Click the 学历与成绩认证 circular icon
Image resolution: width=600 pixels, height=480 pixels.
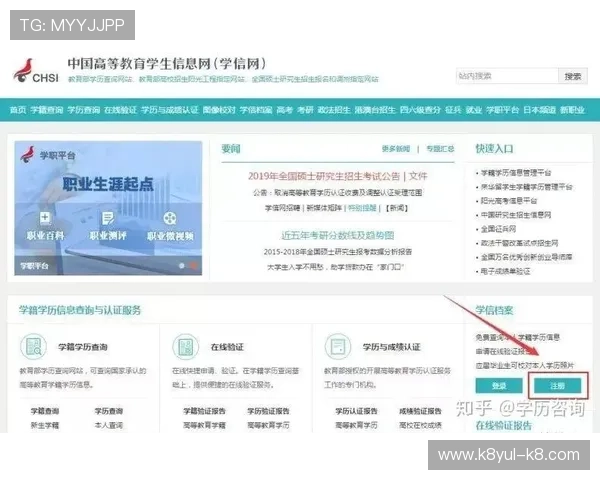click(338, 347)
